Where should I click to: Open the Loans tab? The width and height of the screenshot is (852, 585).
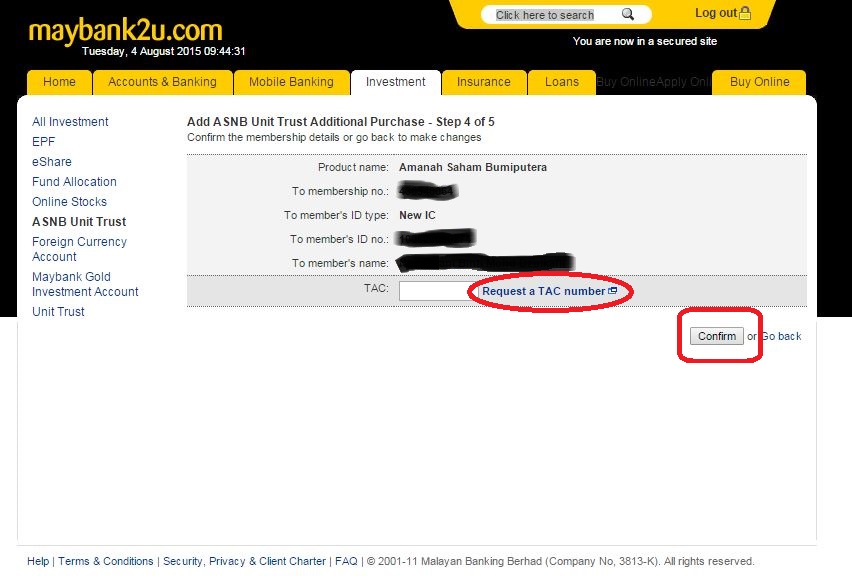[x=562, y=82]
